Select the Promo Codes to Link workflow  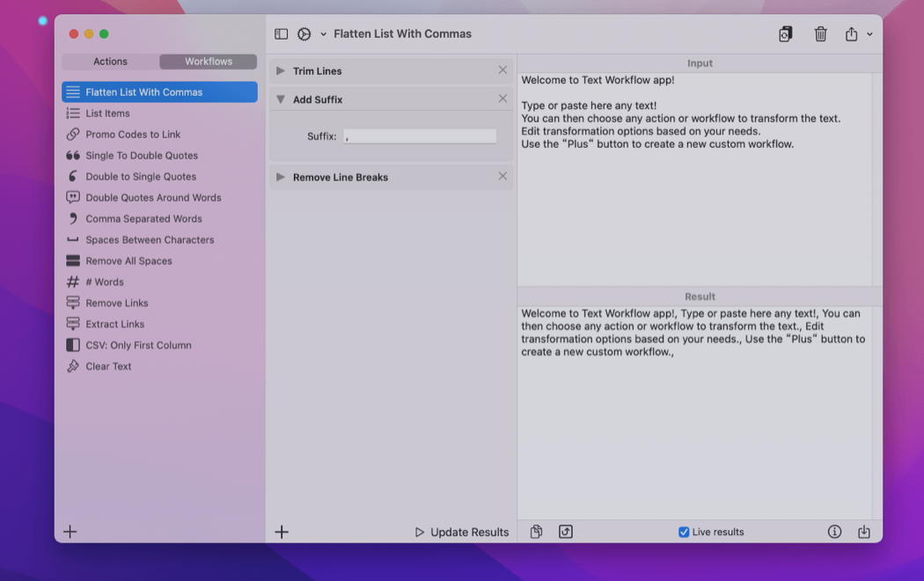tap(133, 135)
